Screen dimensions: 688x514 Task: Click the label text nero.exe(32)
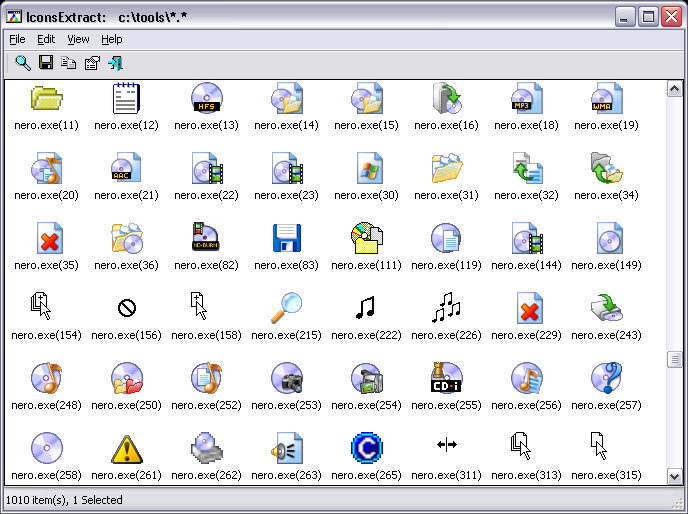[527, 195]
